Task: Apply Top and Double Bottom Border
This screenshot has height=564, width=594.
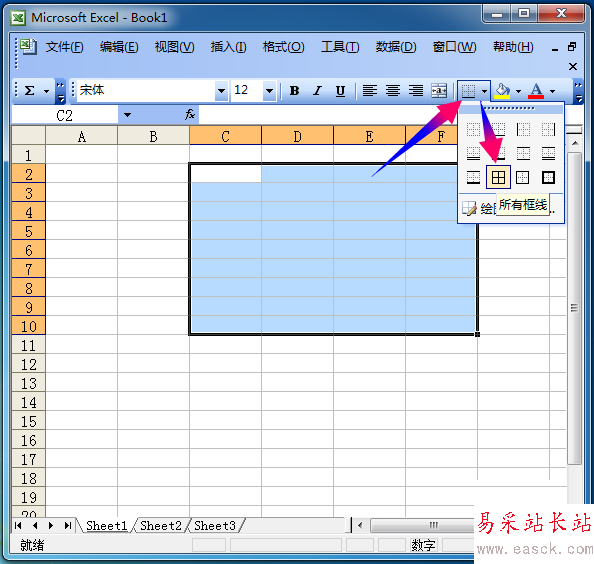Action: pos(548,153)
